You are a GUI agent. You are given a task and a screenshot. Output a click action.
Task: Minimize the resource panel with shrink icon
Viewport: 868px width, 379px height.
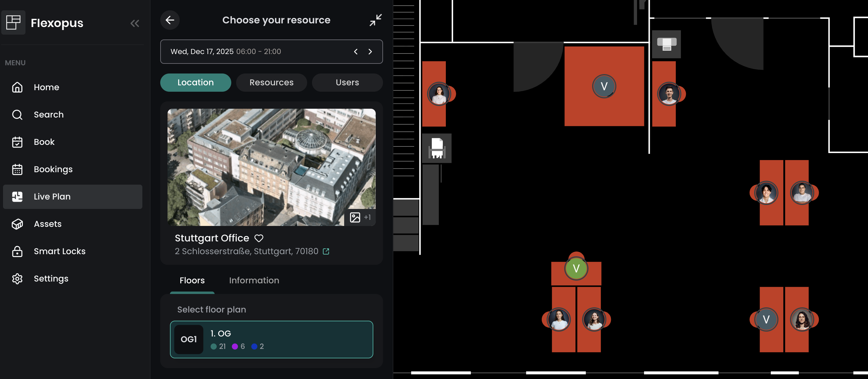[375, 20]
